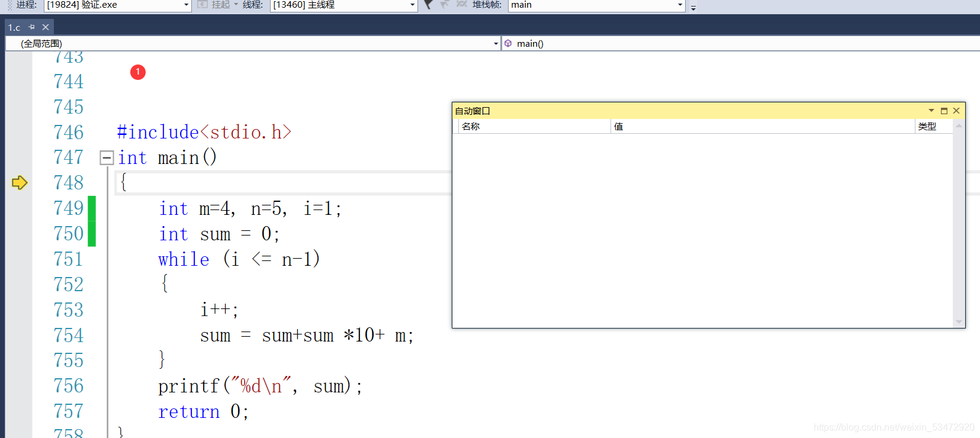Viewport: 980px width, 438px height.
Task: Click line number 756 in the gutter
Action: pyautogui.click(x=69, y=386)
